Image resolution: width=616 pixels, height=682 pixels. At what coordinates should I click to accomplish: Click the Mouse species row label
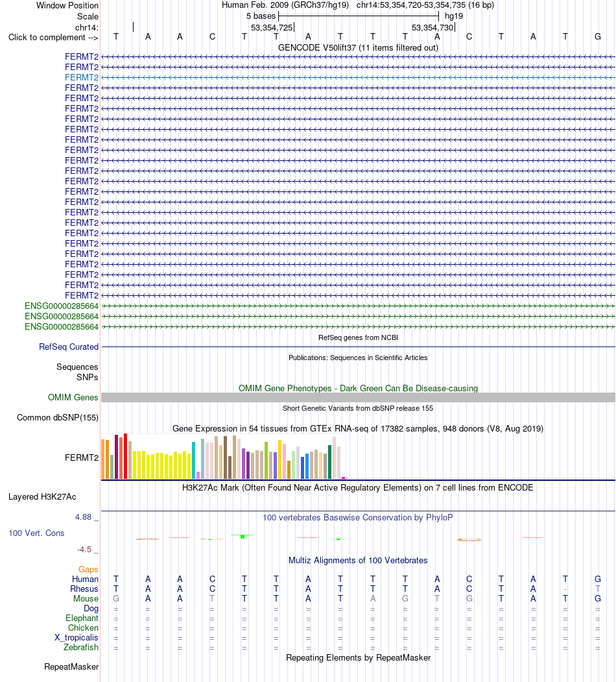pos(86,598)
